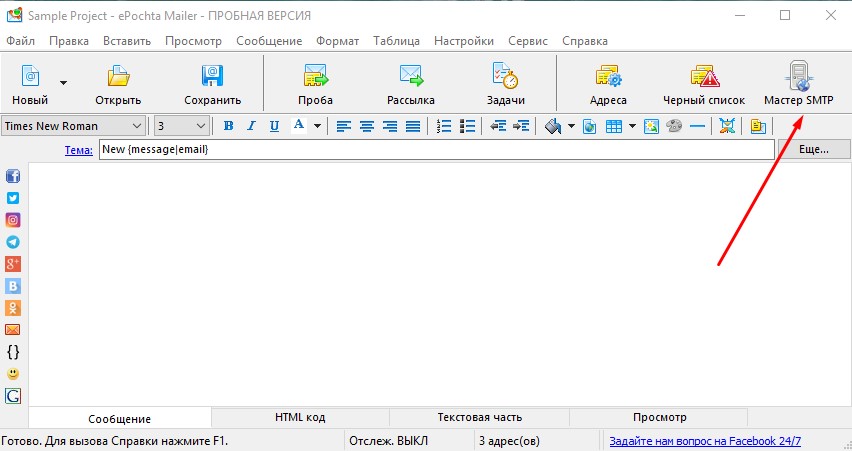This screenshot has width=852, height=451.
Task: Click the subject input field
Action: (436, 149)
